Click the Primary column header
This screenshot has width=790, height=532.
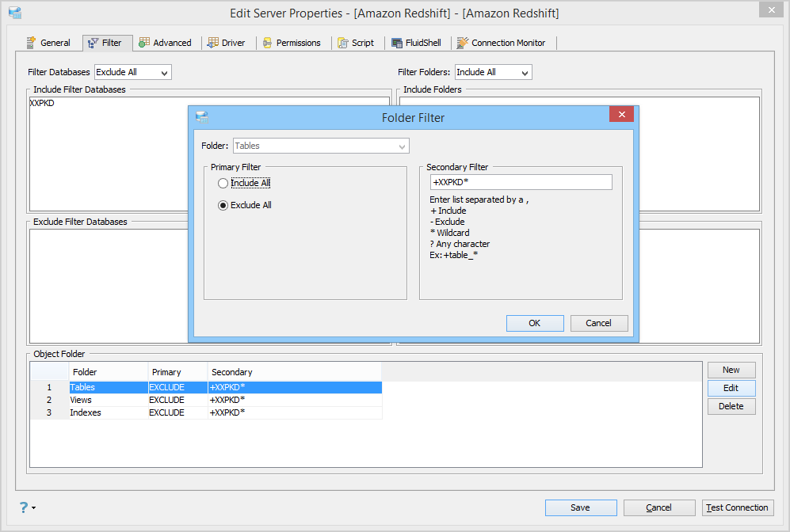tap(177, 372)
